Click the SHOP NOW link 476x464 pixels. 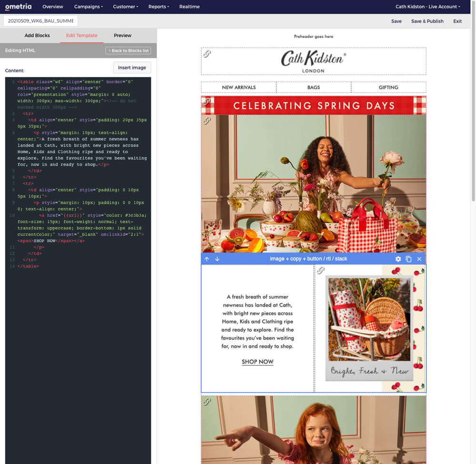point(258,361)
